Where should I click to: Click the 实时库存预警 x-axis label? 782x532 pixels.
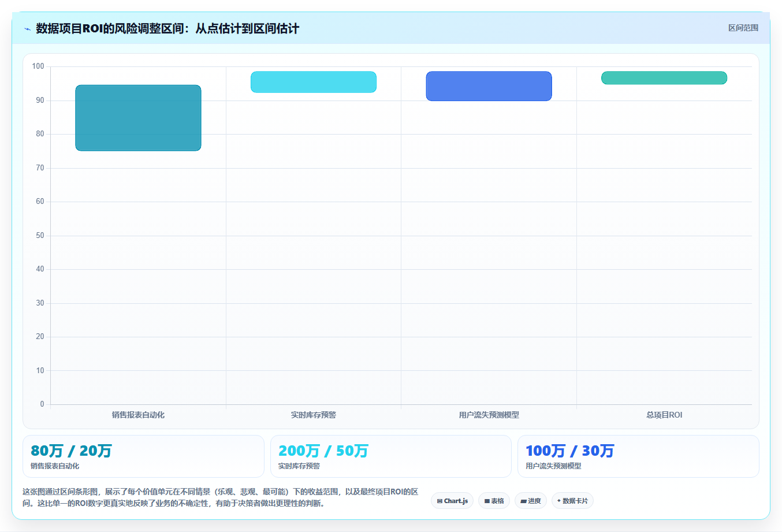tap(314, 415)
